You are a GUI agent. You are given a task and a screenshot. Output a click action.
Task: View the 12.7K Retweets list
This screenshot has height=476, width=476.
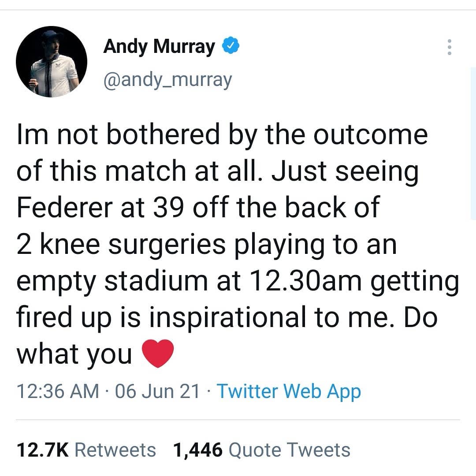coord(86,450)
